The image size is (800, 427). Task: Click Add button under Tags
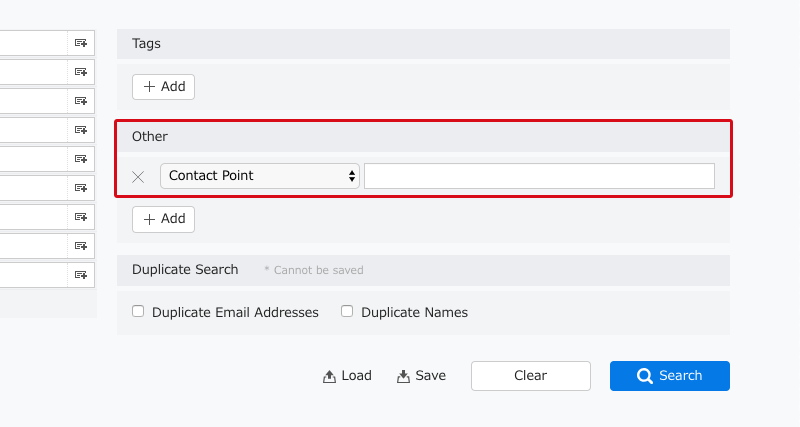pos(163,87)
